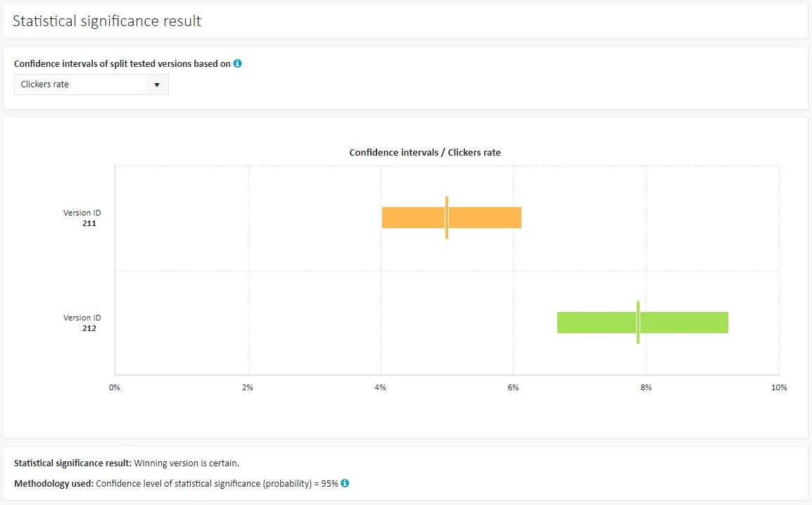The height and width of the screenshot is (505, 812).
Task: Click the 10% label at the axis end
Action: pos(778,387)
